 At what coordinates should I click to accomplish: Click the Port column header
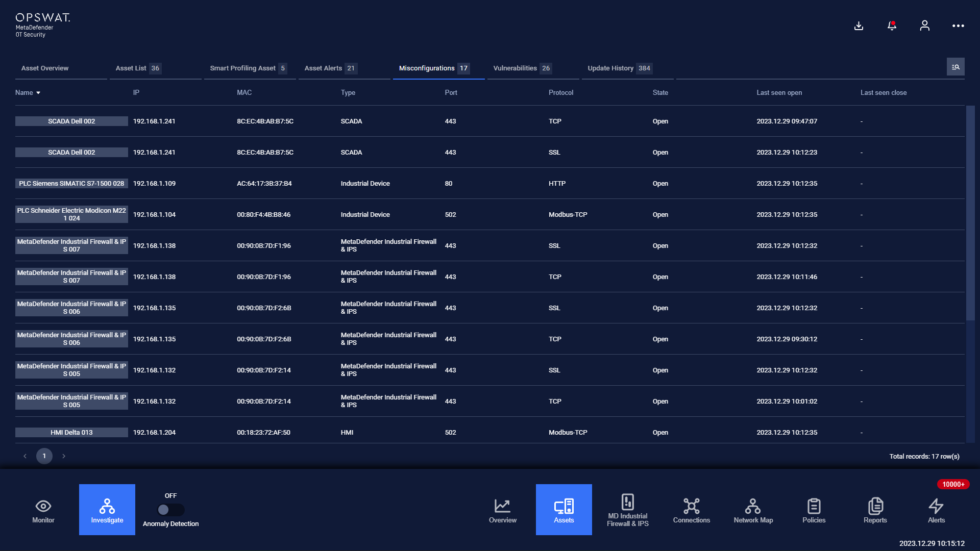click(x=451, y=93)
